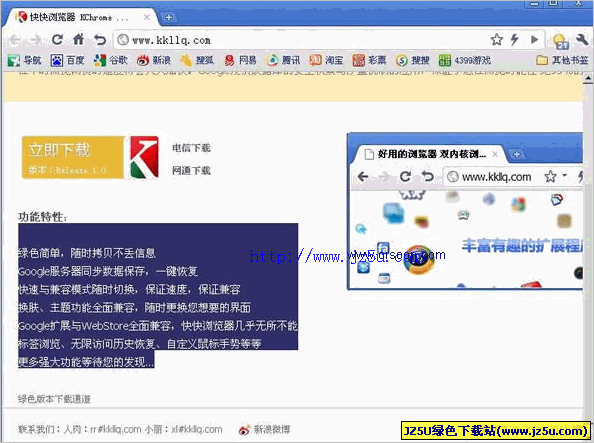This screenshot has height=443, width=594.
Task: Click the Back navigation arrow
Action: pos(15,40)
